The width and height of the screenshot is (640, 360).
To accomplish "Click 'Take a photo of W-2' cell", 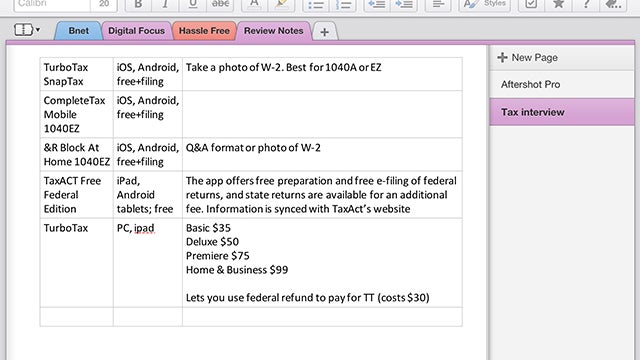I will tap(322, 74).
